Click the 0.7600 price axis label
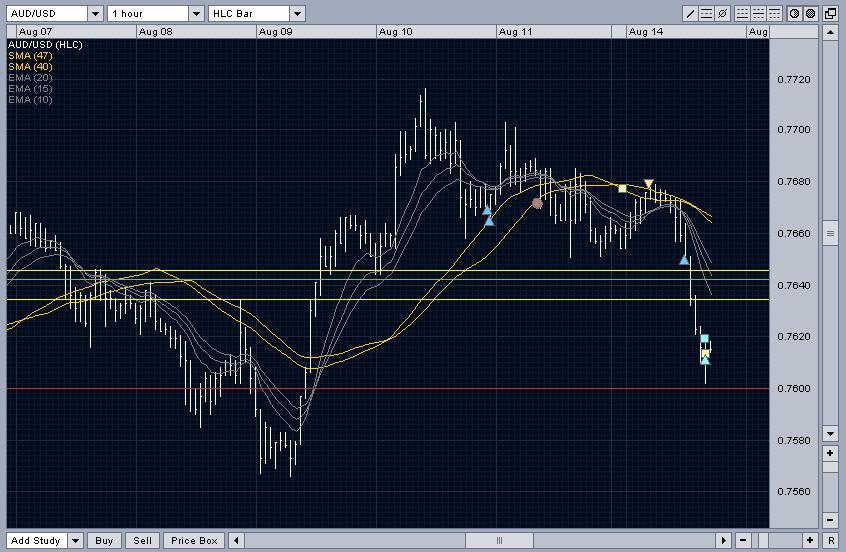The height and width of the screenshot is (552, 846). pos(794,389)
